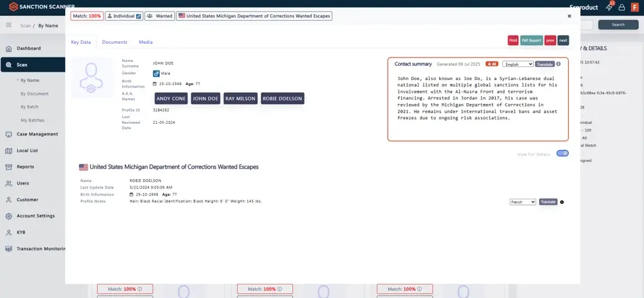Switch to the Documents tab
This screenshot has height=298, width=644.
115,42
